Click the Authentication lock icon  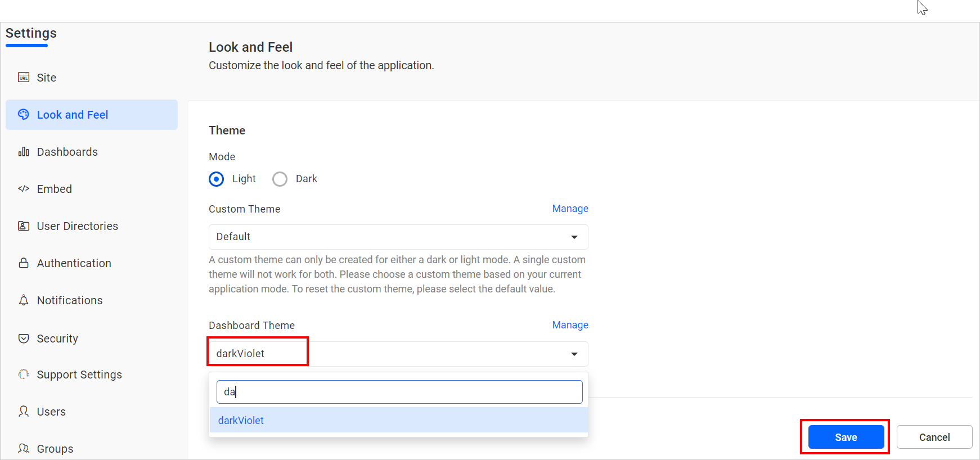click(x=24, y=263)
